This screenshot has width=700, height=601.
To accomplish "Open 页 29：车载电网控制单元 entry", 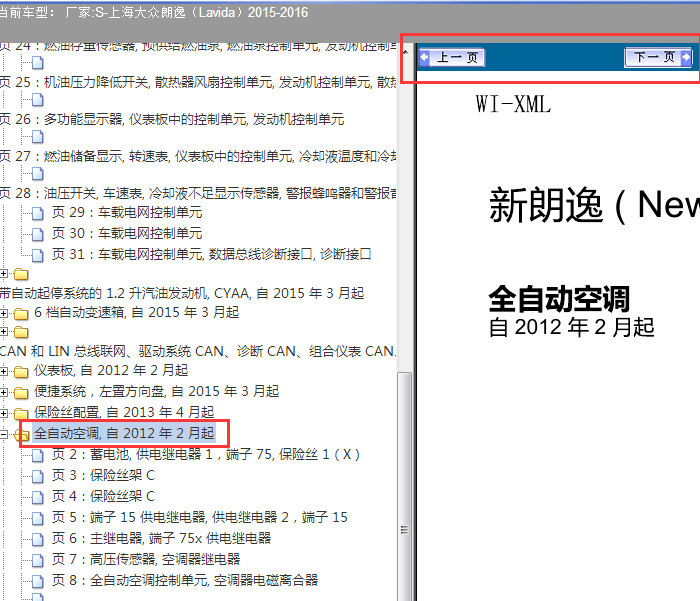I will pos(127,212).
